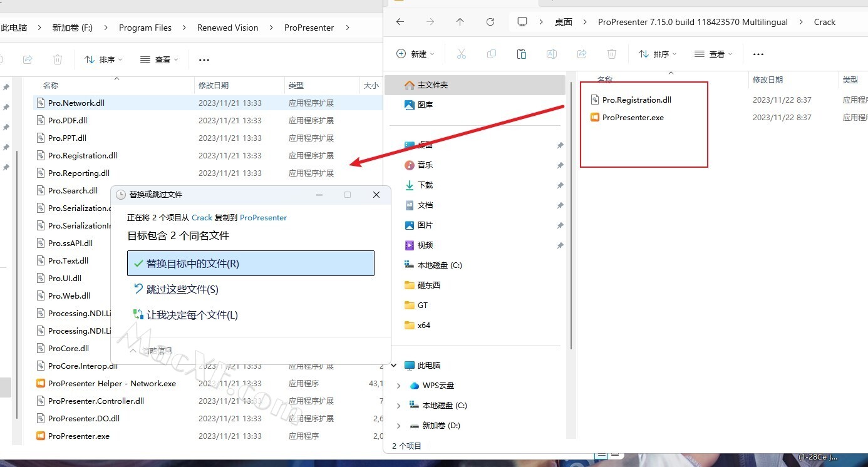Click the paste clipboard icon in the Crack toolbar
This screenshot has height=467, width=868.
[522, 54]
